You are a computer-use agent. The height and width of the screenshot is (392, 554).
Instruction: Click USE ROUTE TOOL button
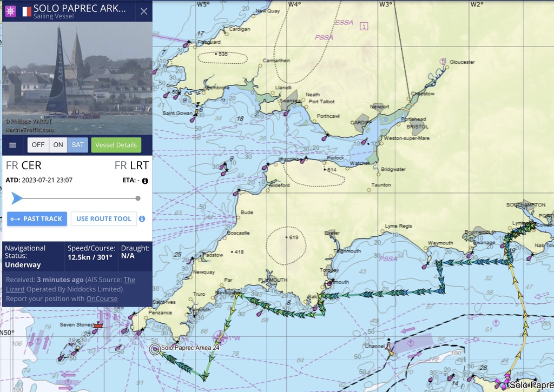pyautogui.click(x=104, y=219)
